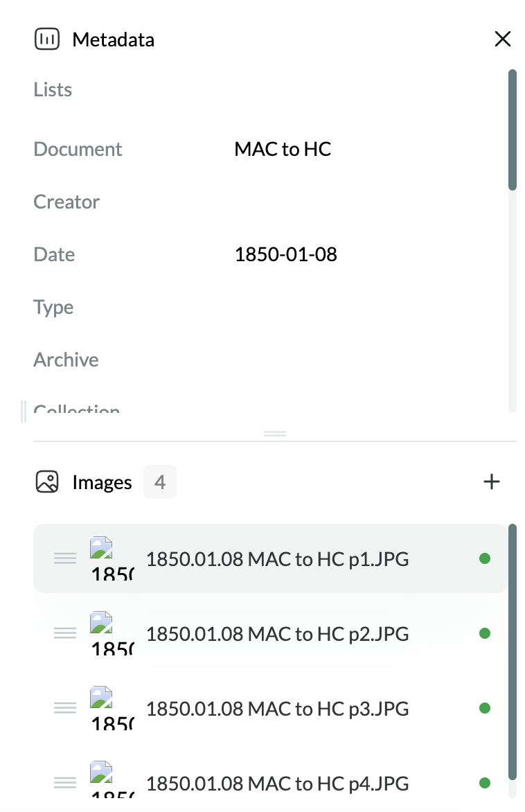Edit the Document field value MAC to HC
Viewport: 525px width, 812px height.
(x=283, y=149)
